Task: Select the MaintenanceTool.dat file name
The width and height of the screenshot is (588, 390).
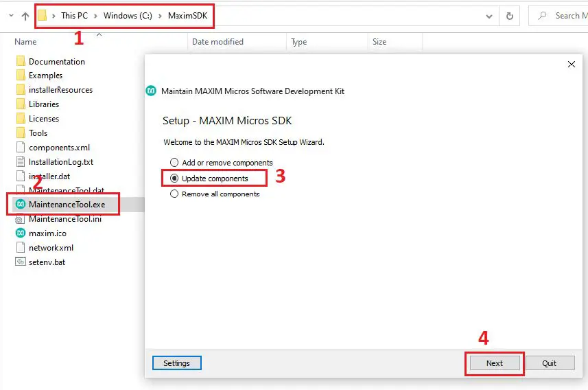Action: coord(67,190)
